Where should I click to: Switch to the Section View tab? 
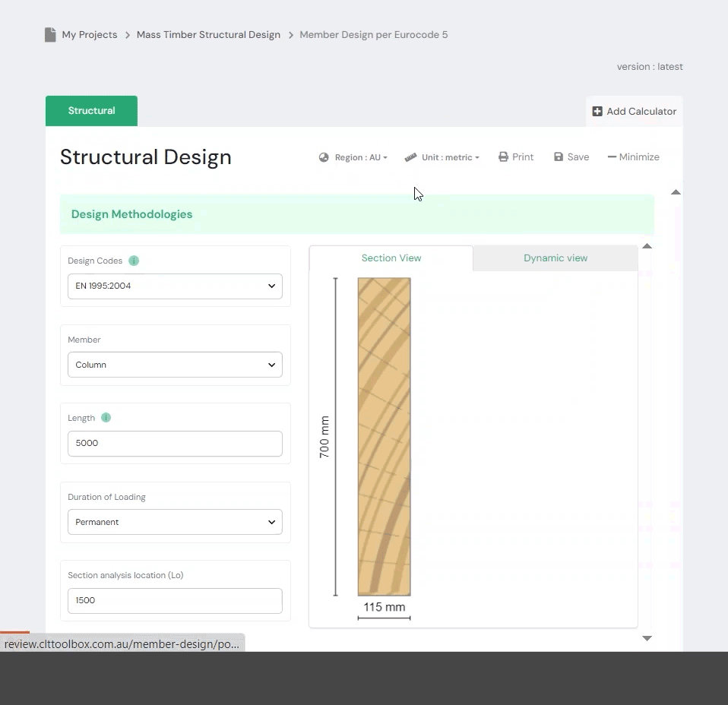point(391,258)
